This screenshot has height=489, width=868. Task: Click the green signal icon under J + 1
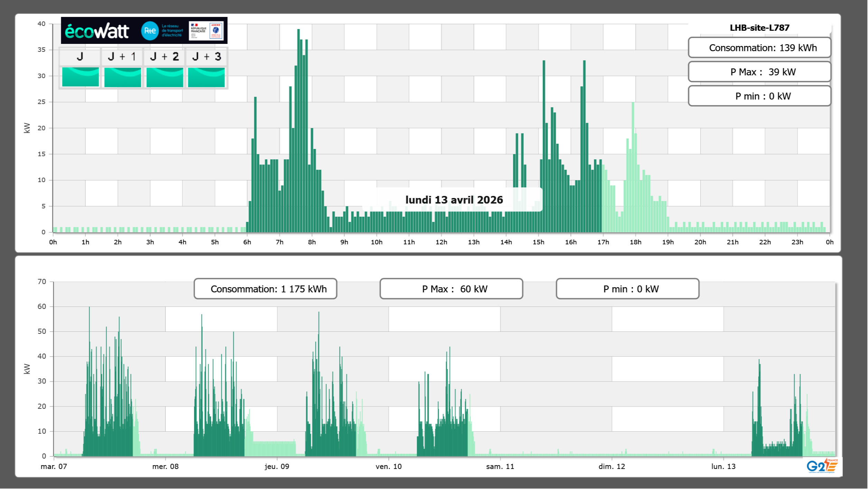click(122, 77)
